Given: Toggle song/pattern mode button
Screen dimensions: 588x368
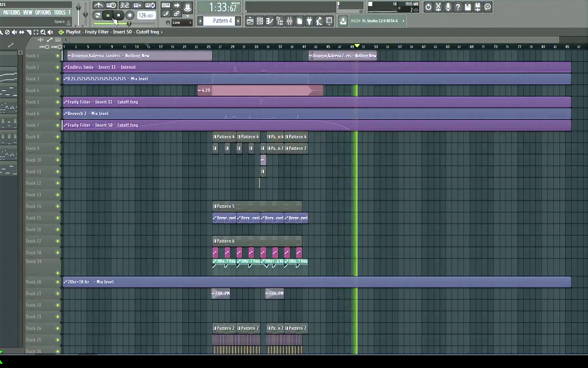Looking at the screenshot, I should (x=97, y=15).
